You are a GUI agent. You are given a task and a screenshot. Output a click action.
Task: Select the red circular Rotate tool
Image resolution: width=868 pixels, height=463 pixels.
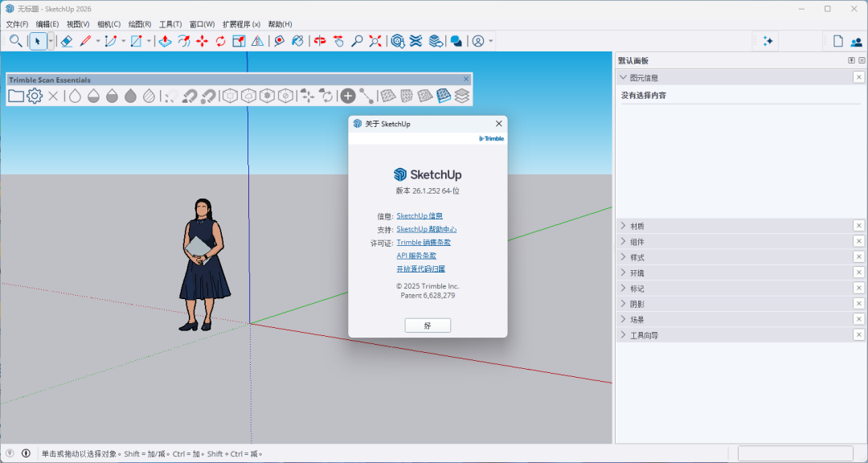[x=221, y=41]
